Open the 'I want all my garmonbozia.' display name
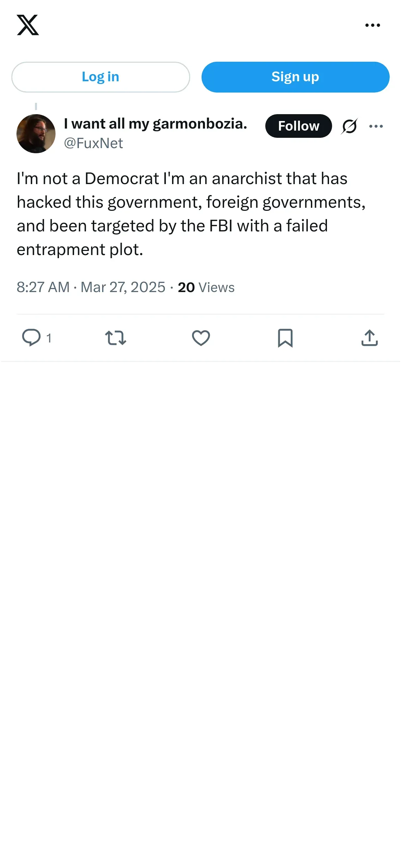 coord(155,124)
